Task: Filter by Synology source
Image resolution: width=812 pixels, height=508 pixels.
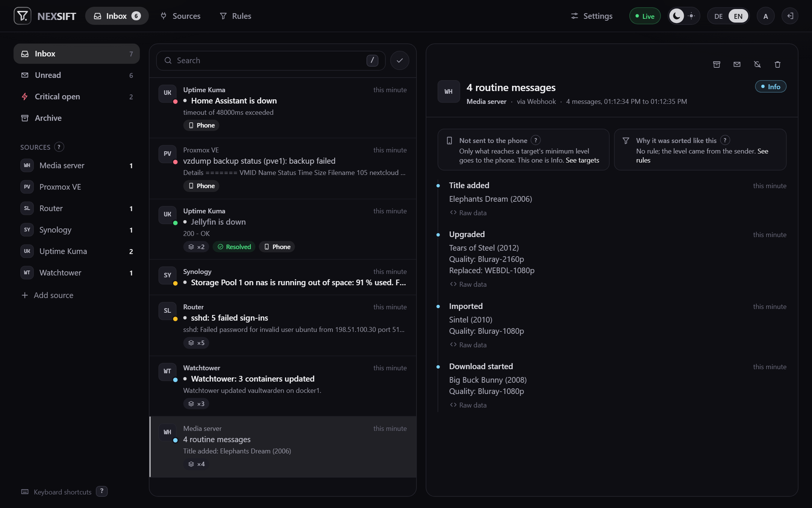Action: (x=77, y=230)
